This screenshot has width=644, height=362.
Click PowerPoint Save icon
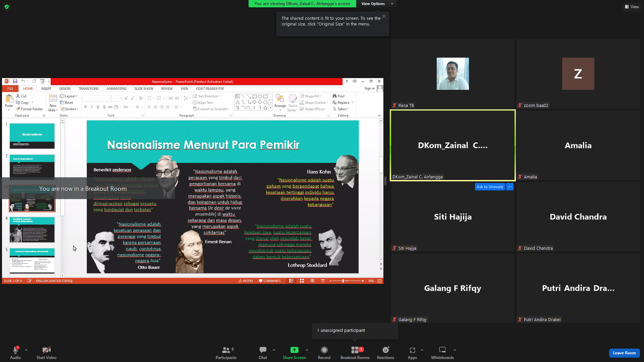click(x=15, y=81)
